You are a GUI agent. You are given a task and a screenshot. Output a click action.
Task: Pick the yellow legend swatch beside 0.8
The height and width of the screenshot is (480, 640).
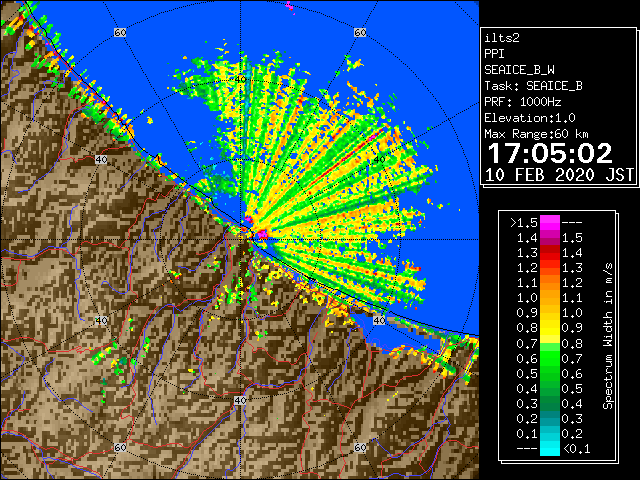pyautogui.click(x=550, y=329)
